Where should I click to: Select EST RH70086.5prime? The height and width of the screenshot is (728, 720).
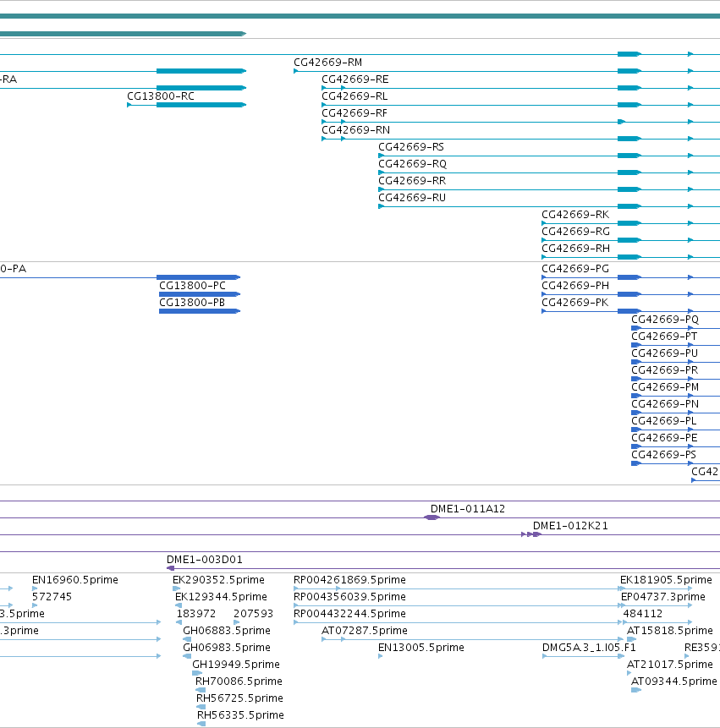pos(239,681)
